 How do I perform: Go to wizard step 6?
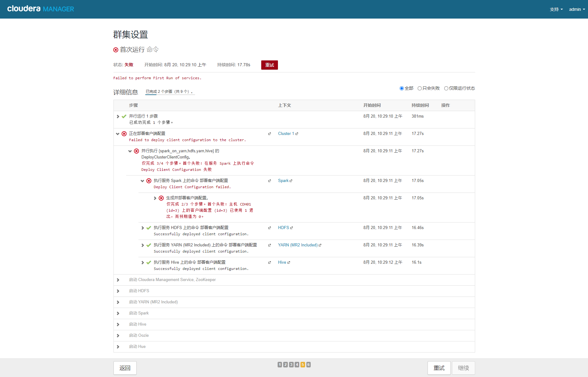308,365
